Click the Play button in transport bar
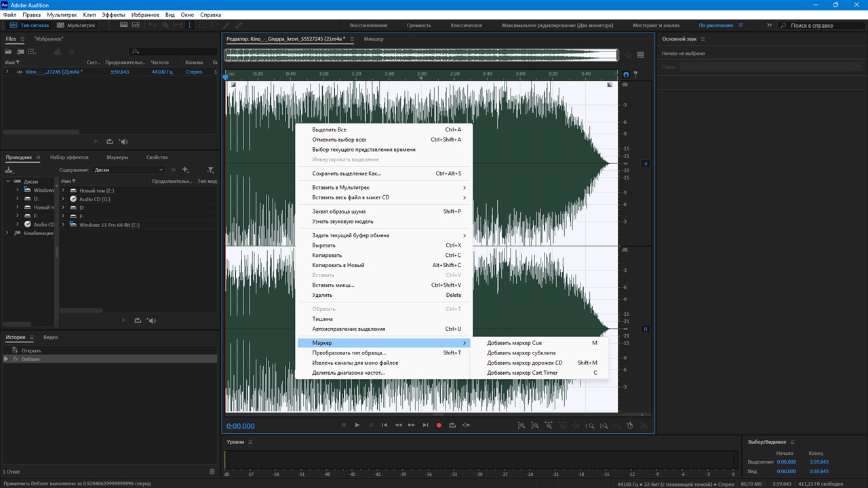The height and width of the screenshot is (488, 868). 357,425
